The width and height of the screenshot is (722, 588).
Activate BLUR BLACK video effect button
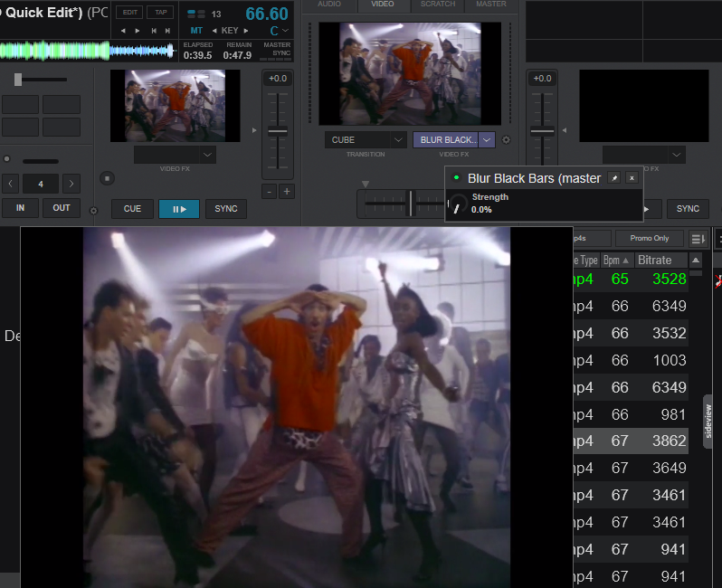pyautogui.click(x=446, y=140)
